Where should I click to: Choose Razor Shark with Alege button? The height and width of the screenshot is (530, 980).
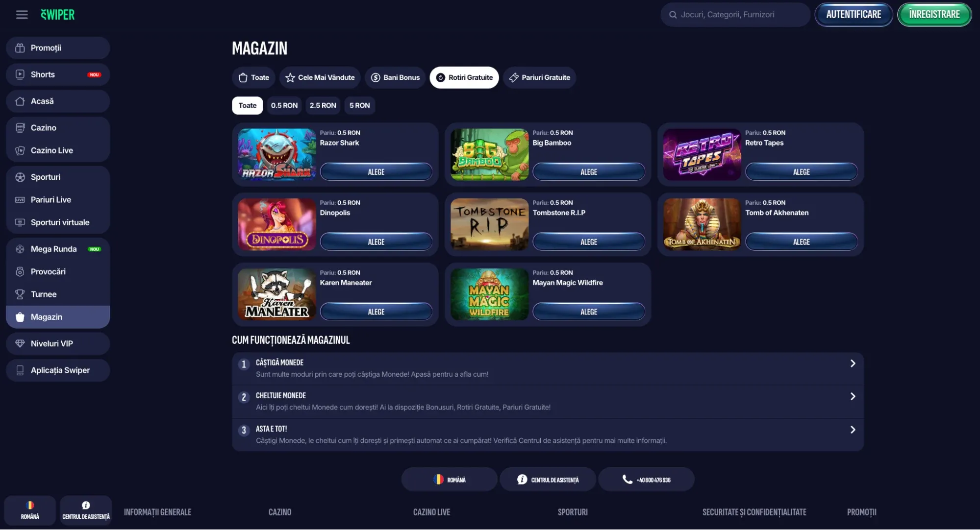[x=376, y=172]
